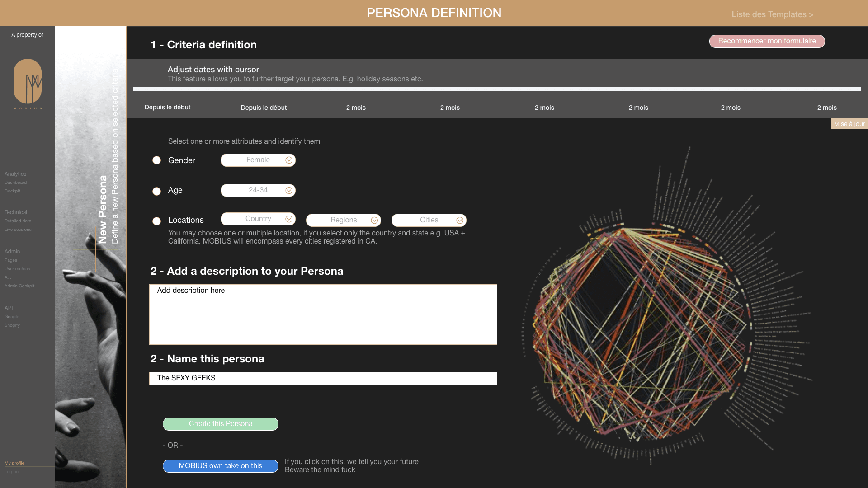868x488 pixels.
Task: Click MOBIUS own take on this
Action: click(x=220, y=466)
